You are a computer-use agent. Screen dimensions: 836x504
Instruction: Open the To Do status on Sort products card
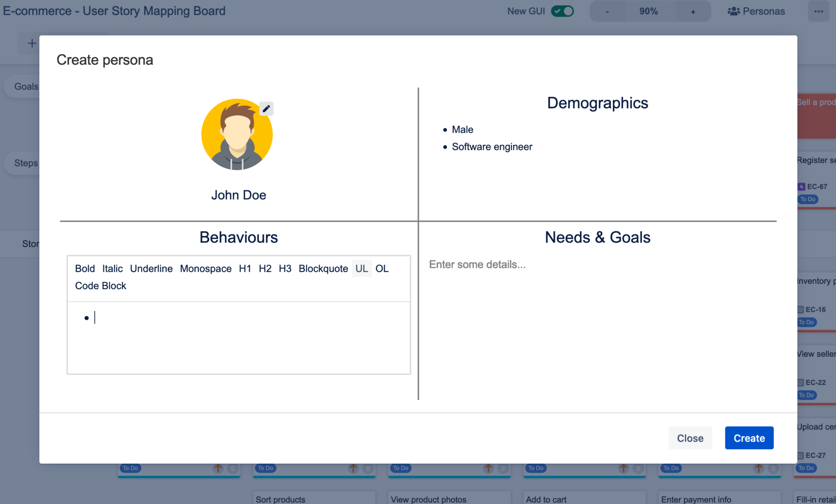265,468
